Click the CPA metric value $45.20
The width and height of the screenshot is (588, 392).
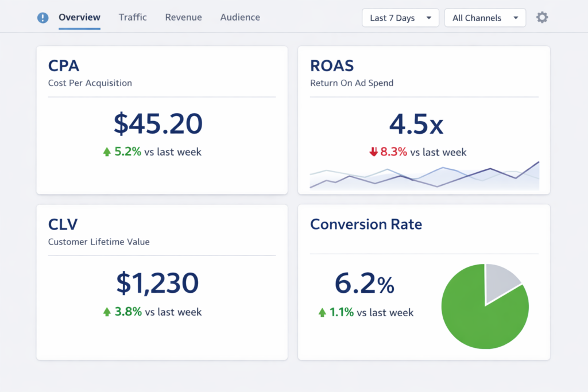tap(158, 123)
